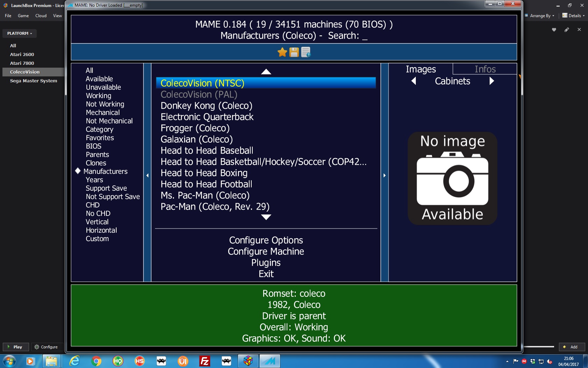Image resolution: width=588 pixels, height=368 pixels.
Task: Click Configure Options
Action: (266, 240)
